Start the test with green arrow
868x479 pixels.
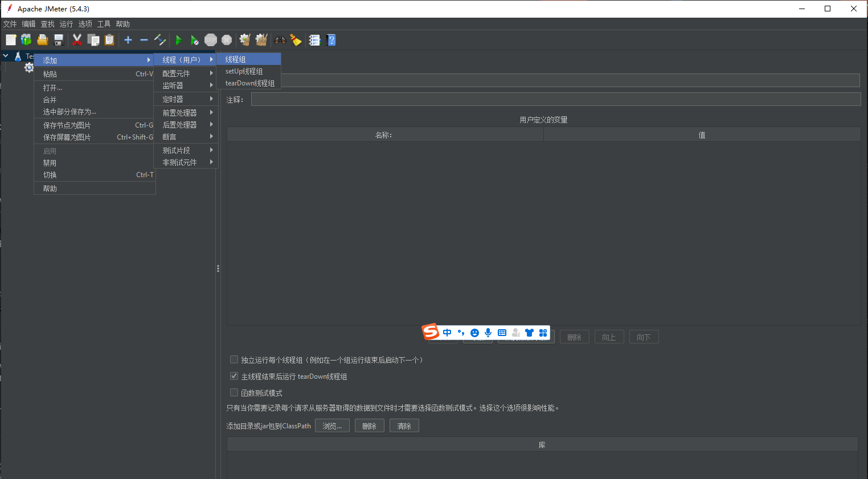pyautogui.click(x=178, y=40)
